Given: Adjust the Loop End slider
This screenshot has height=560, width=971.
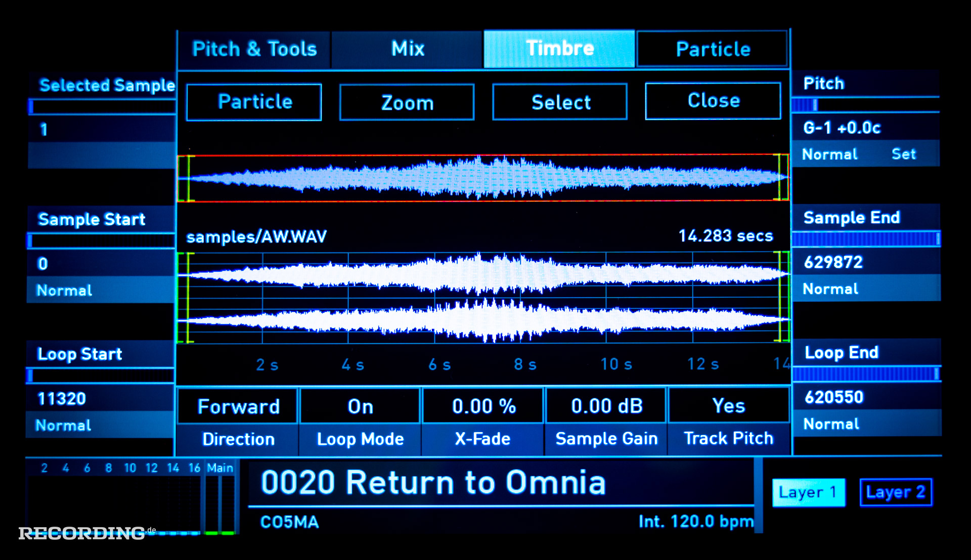Looking at the screenshot, I should tap(867, 374).
